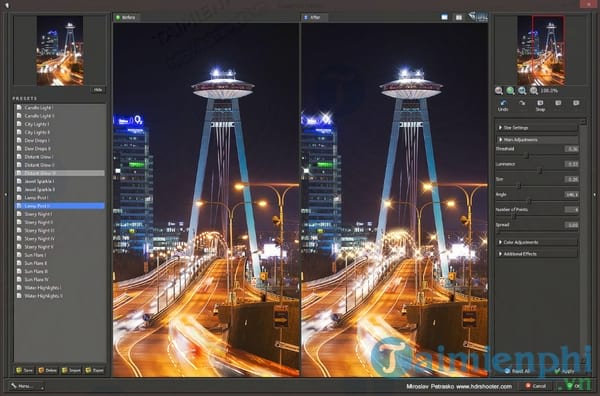Viewport: 600px width, 396px height.
Task: Switch to the Before tab
Action: 127,17
